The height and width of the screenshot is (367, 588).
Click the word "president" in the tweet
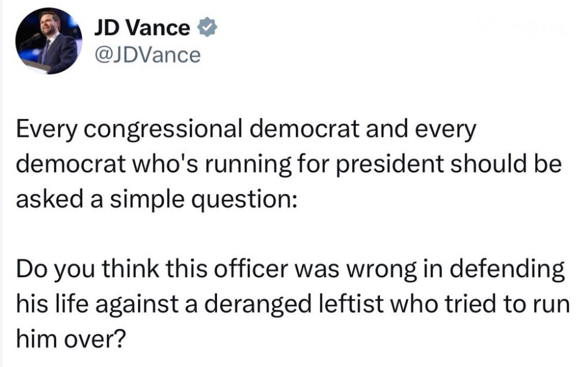click(x=398, y=166)
